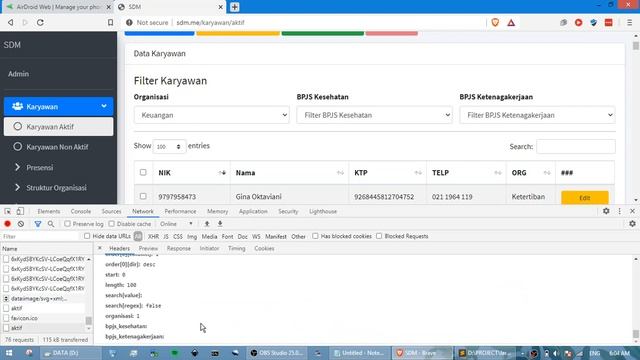Collapse the Karyawan sidebar menu
This screenshot has width=640, height=360.
58,107
